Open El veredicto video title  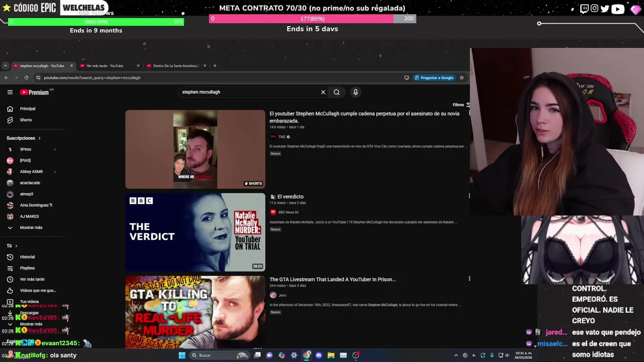pos(290,197)
